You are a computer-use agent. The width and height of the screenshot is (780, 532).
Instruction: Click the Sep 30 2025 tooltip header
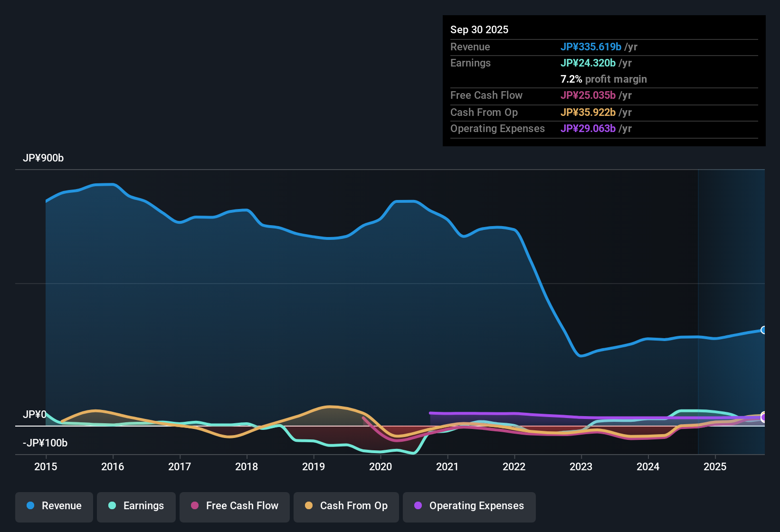pyautogui.click(x=479, y=29)
